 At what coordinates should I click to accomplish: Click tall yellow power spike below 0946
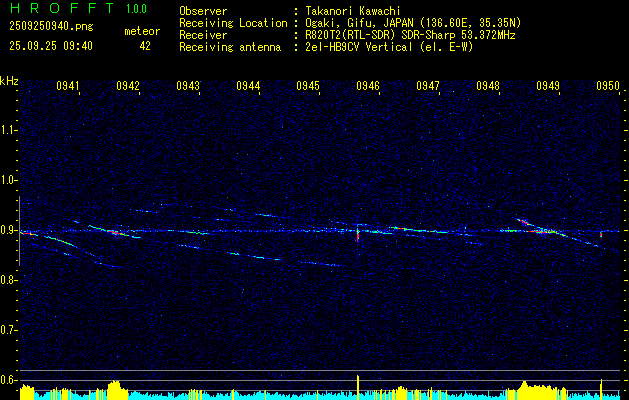point(357,387)
